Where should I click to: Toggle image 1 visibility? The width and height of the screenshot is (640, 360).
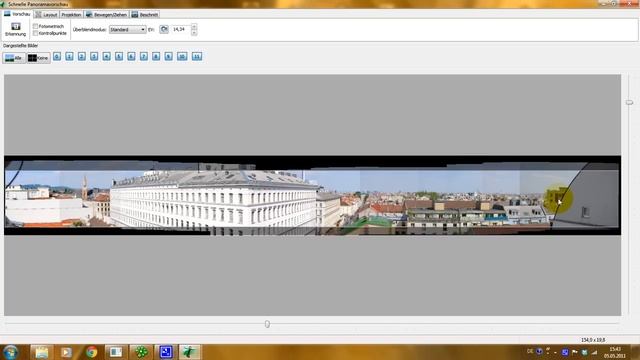pyautogui.click(x=69, y=56)
